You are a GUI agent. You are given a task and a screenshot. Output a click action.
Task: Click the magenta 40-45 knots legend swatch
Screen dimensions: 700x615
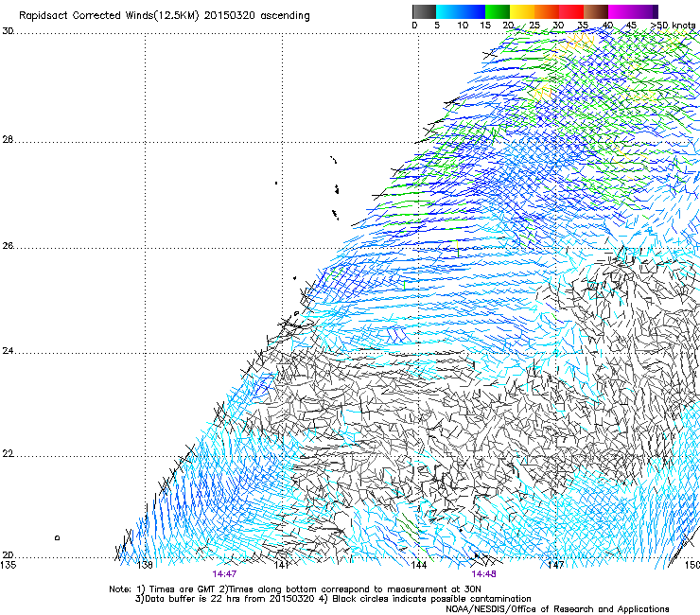click(621, 11)
